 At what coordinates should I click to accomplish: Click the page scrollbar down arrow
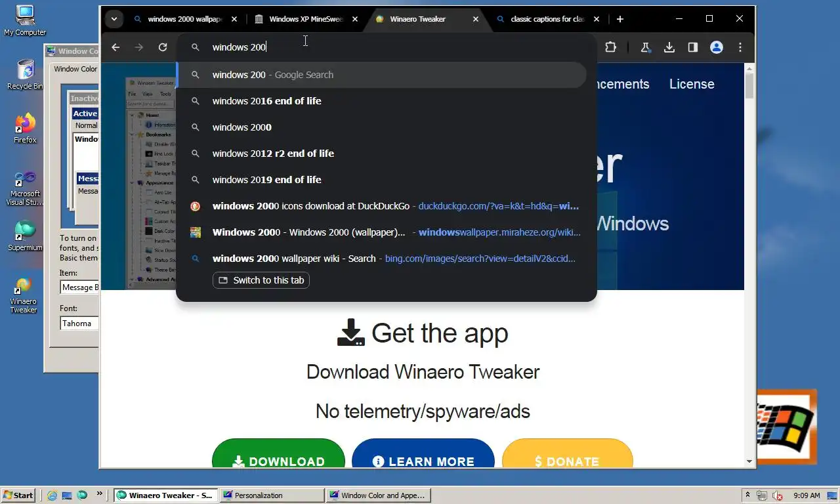click(x=749, y=462)
